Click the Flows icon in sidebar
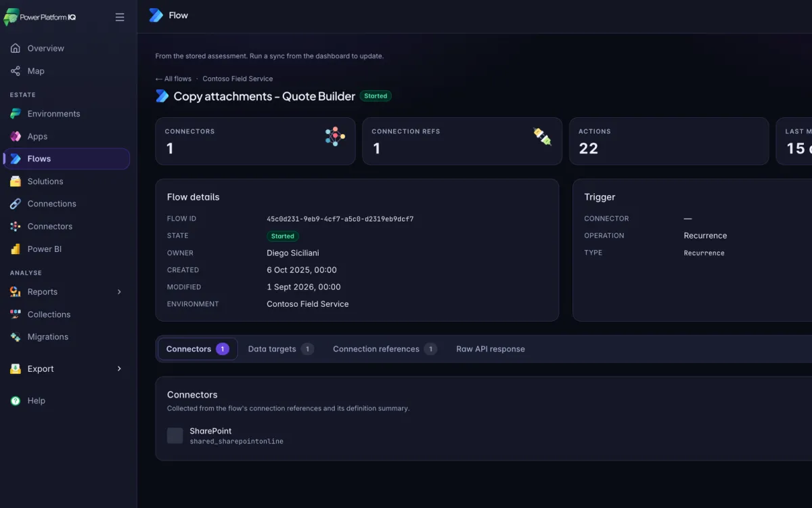812x508 pixels. point(15,158)
